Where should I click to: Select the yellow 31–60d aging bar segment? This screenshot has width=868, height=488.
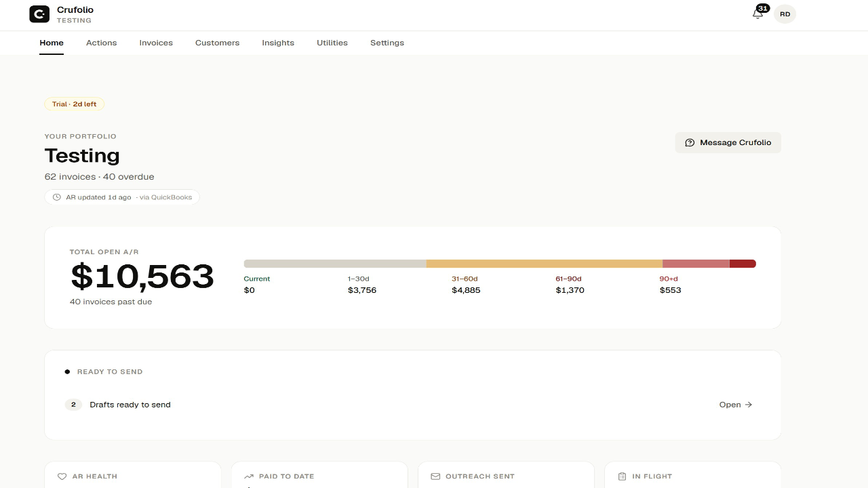click(x=545, y=264)
